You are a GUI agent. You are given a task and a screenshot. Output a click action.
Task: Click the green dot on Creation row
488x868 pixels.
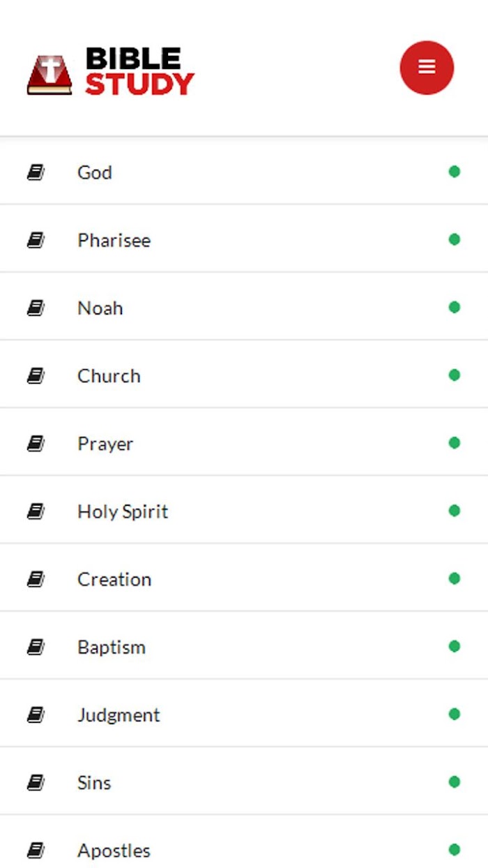point(455,578)
